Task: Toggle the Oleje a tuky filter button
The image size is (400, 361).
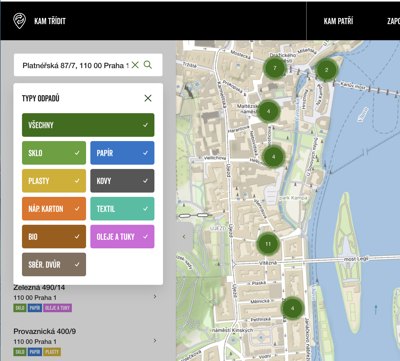Action: (x=122, y=237)
